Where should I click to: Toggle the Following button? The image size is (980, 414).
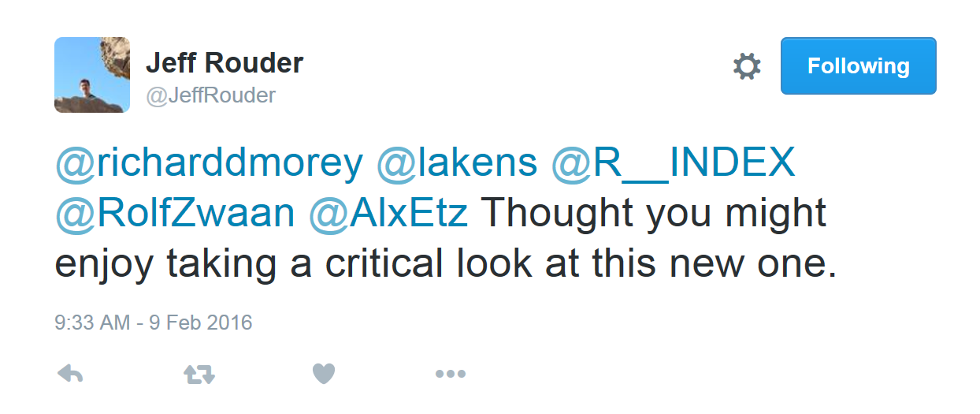tap(858, 66)
